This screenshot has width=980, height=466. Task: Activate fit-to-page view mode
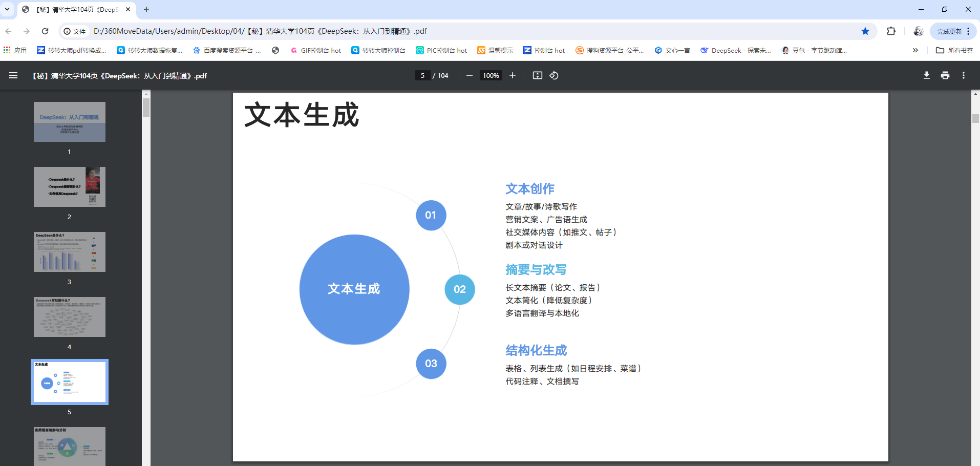[x=537, y=75]
